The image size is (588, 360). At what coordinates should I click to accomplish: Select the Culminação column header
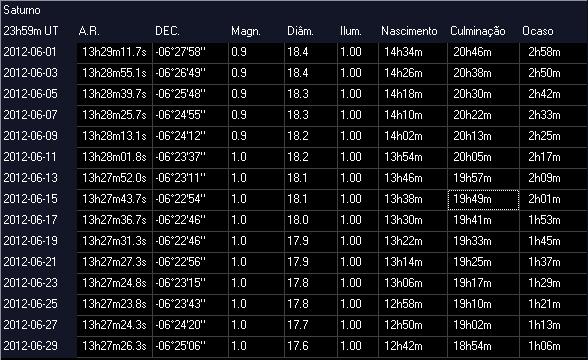pos(478,31)
